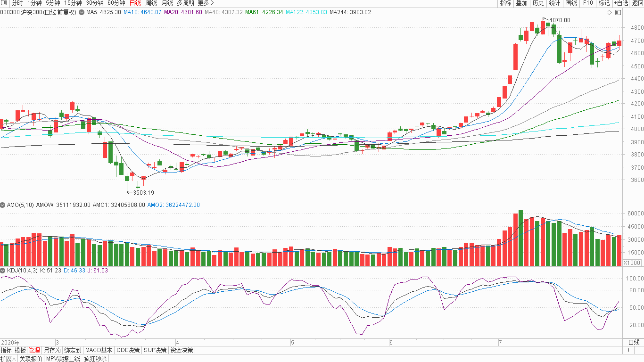The width and height of the screenshot is (644, 362).
Task: Open the MA indicator settings arrow icon
Action: [x=82, y=12]
